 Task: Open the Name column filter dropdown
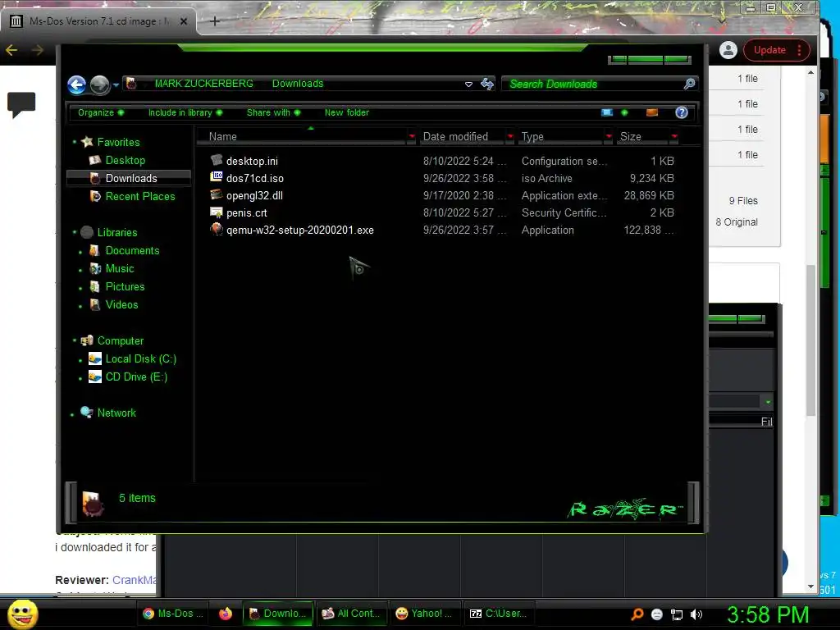412,137
